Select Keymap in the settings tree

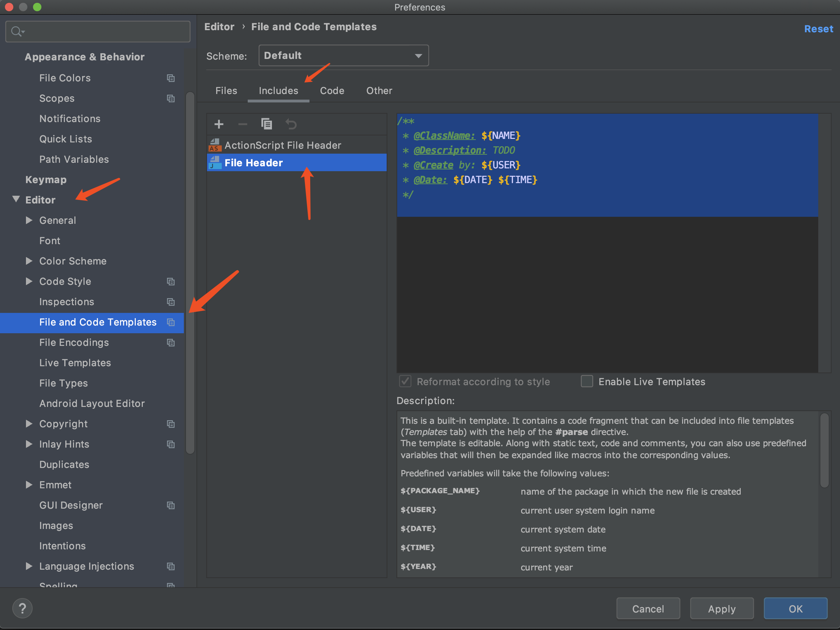[x=46, y=180]
